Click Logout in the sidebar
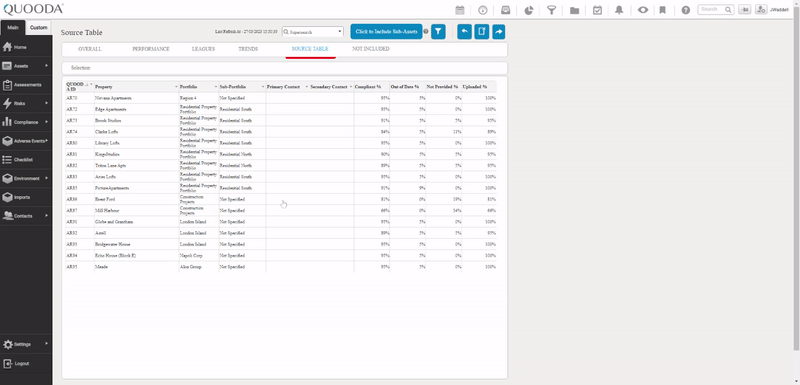This screenshot has width=800, height=385. point(26,364)
